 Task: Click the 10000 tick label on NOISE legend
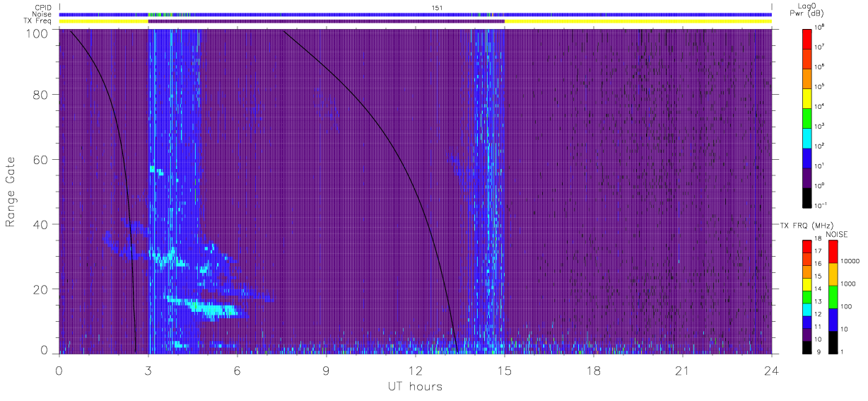point(851,262)
